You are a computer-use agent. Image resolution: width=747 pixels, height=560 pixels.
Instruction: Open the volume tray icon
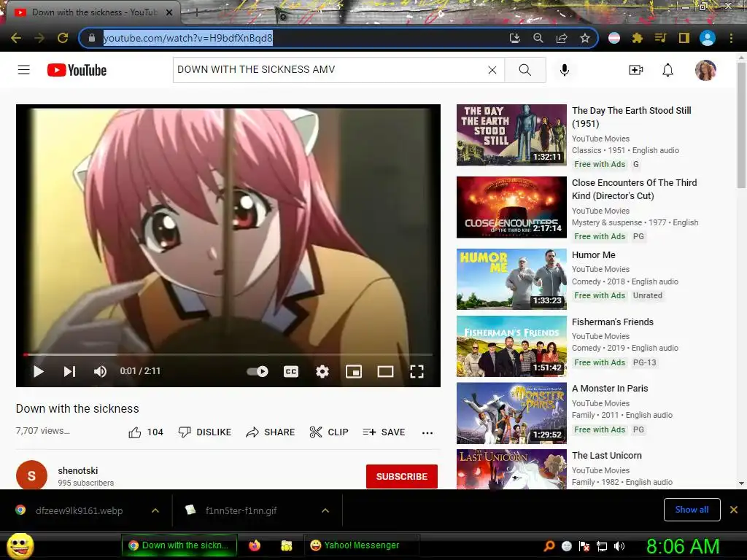point(619,546)
